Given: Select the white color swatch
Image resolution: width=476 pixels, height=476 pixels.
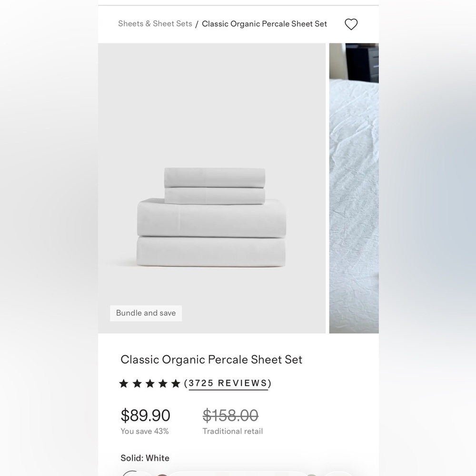Looking at the screenshot, I should point(136,474).
